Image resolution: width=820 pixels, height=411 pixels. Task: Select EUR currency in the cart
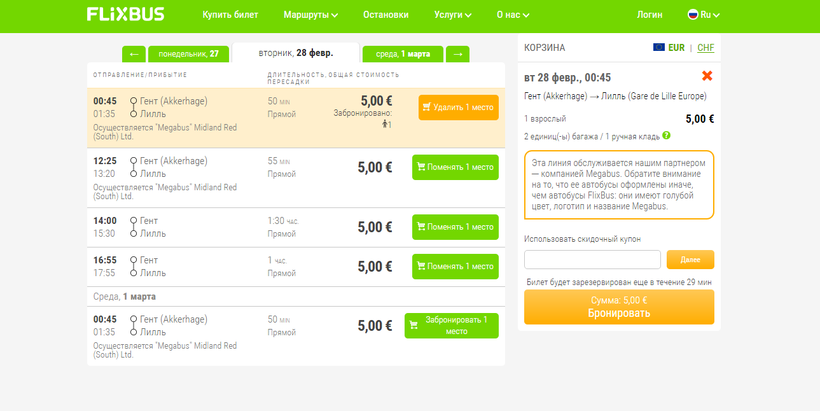[675, 47]
